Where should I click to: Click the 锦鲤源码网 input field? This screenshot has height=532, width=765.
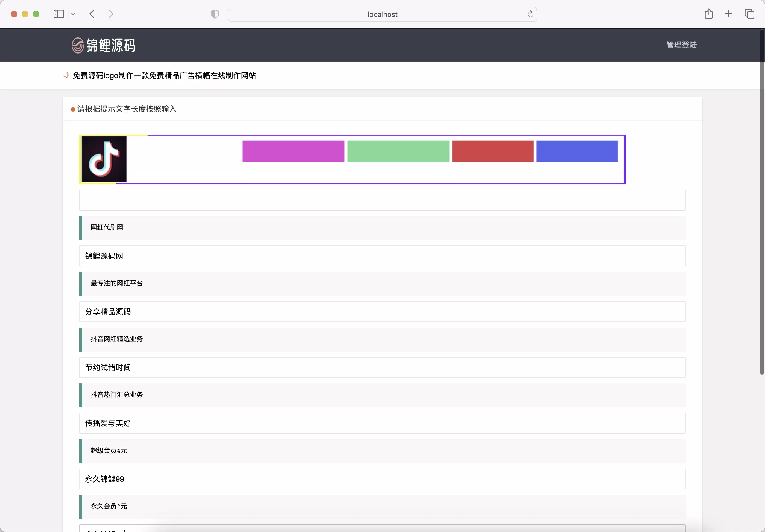point(382,256)
